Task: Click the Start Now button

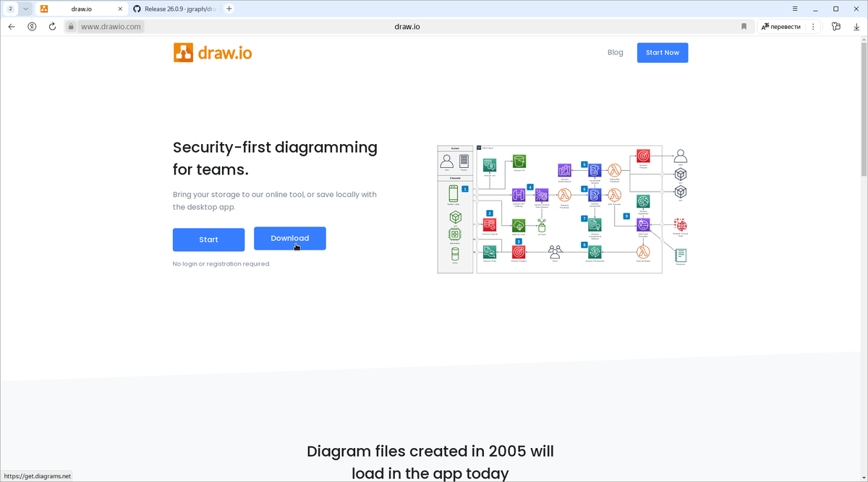Action: tap(663, 53)
